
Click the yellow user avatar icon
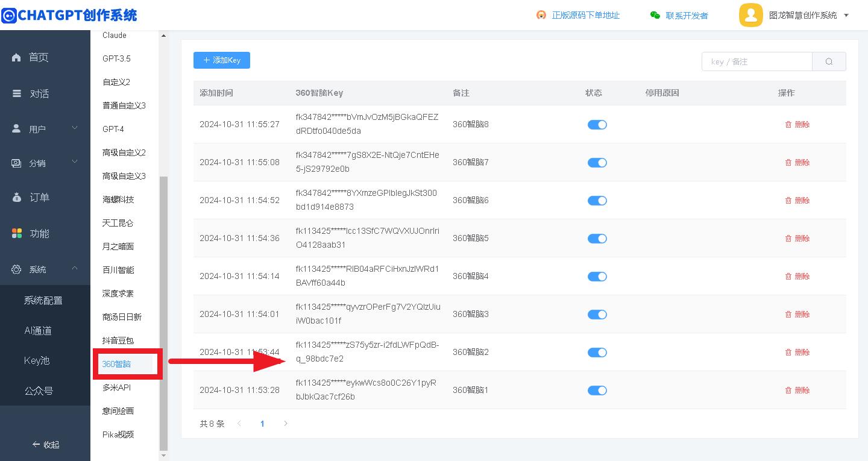(750, 15)
